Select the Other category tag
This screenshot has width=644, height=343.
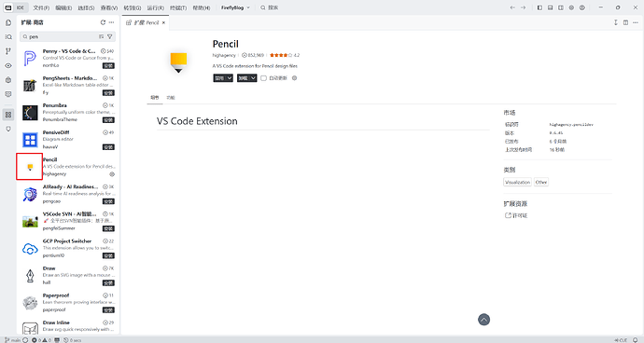point(541,182)
